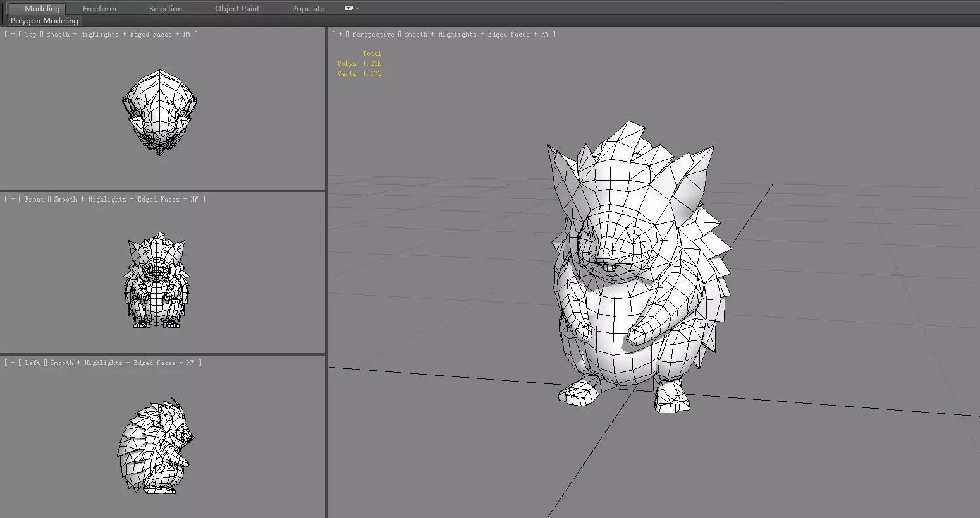Open Left viewport shading label menu
The image size is (980, 518).
coord(121,363)
